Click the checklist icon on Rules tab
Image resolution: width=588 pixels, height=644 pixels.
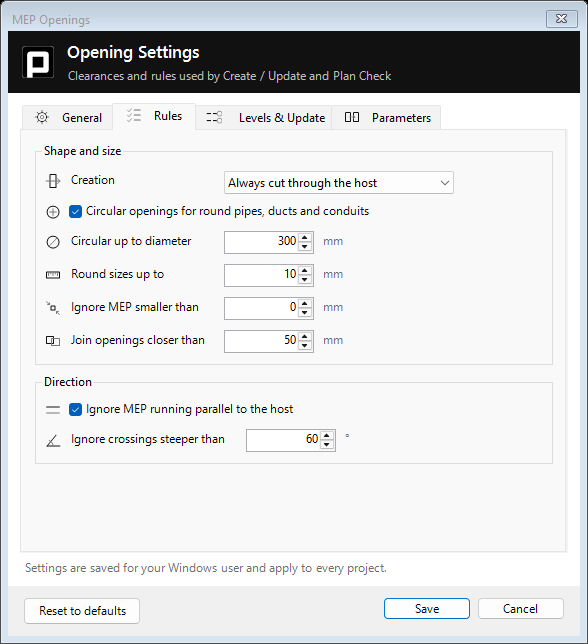(x=134, y=115)
